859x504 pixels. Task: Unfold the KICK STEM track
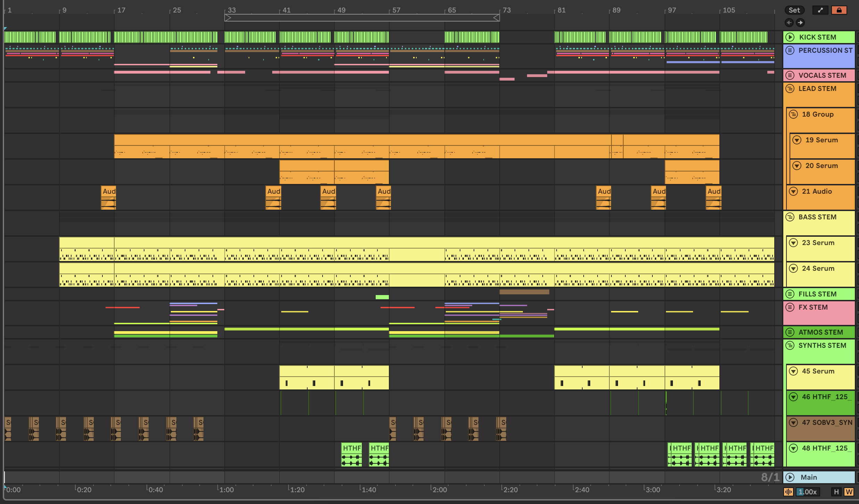tap(790, 37)
